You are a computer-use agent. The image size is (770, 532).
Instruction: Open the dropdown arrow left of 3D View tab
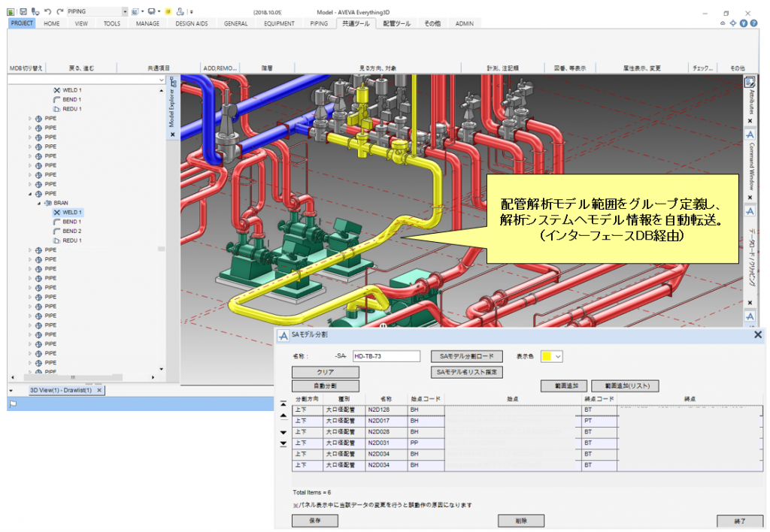tap(11, 391)
